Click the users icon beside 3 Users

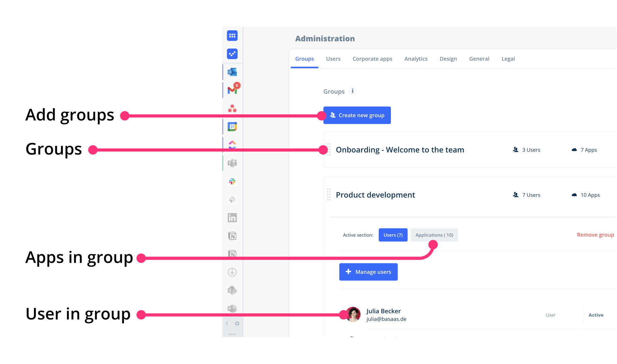[x=516, y=150]
